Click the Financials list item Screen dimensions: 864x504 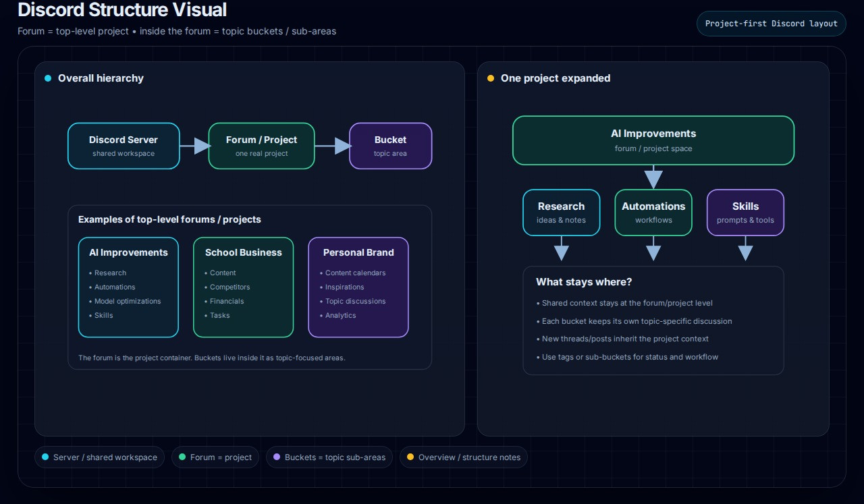coord(224,302)
